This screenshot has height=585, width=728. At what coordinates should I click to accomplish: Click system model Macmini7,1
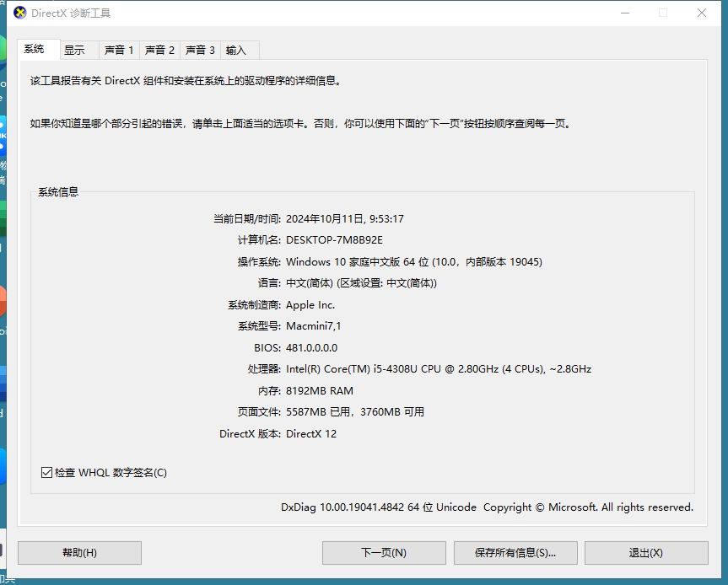(314, 325)
